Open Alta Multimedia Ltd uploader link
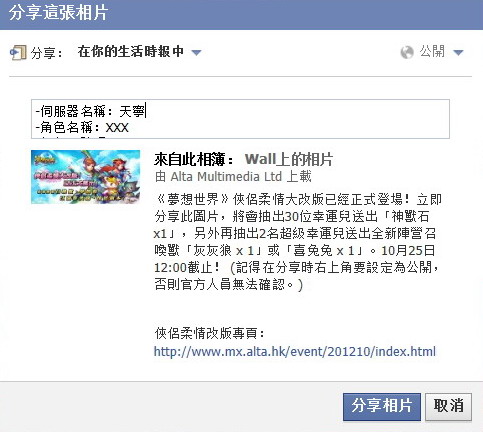Screen dimensions: 483x432 (226, 176)
